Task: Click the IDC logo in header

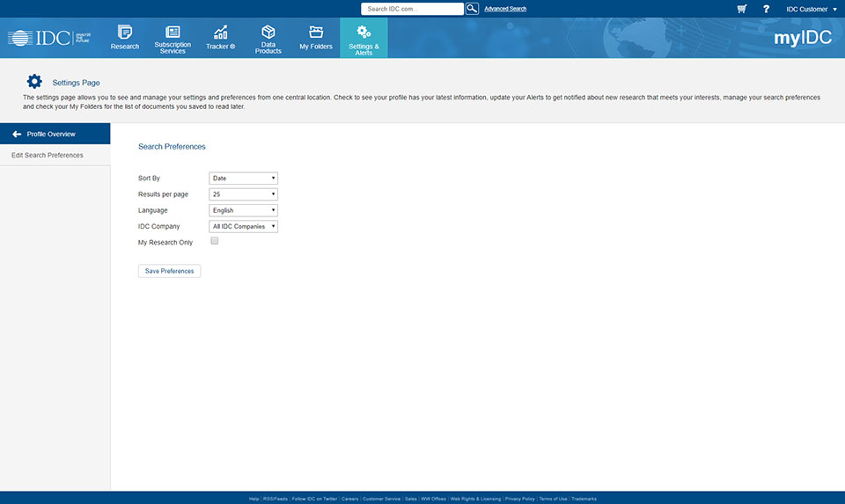Action: [x=49, y=38]
